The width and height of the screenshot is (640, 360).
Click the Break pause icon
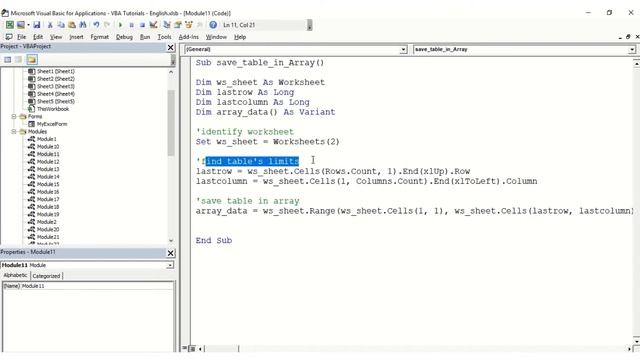pos(131,25)
